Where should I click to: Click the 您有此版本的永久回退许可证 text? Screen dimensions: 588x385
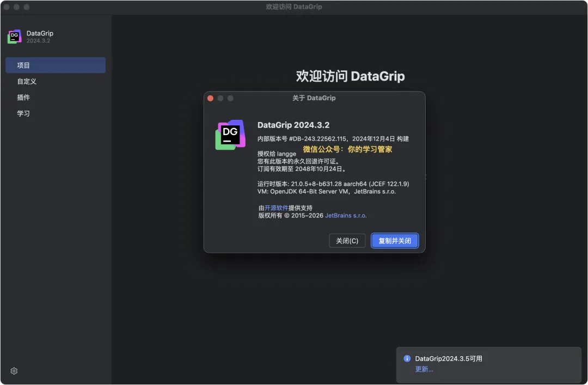pyautogui.click(x=298, y=161)
